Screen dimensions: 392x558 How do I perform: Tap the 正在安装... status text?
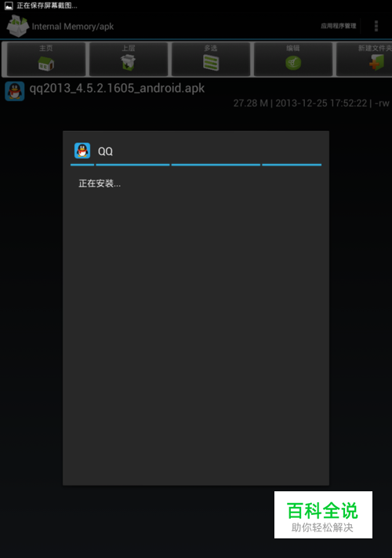point(100,184)
